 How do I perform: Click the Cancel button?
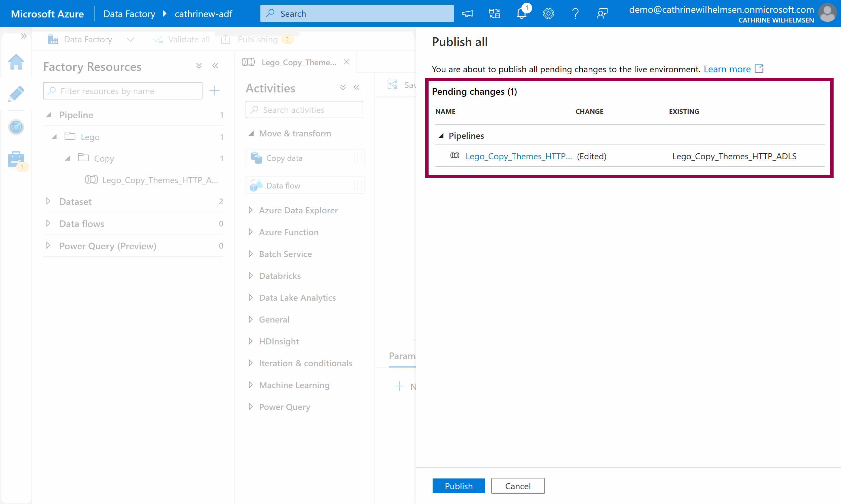[x=517, y=486]
